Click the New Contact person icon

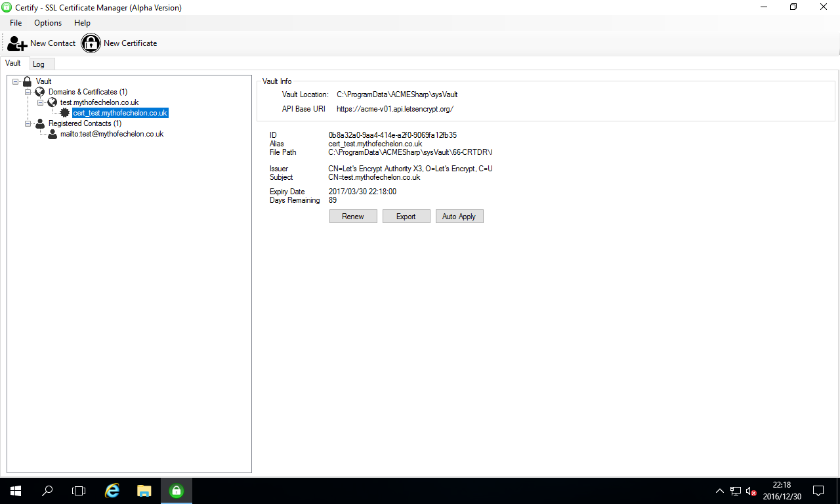(x=17, y=43)
